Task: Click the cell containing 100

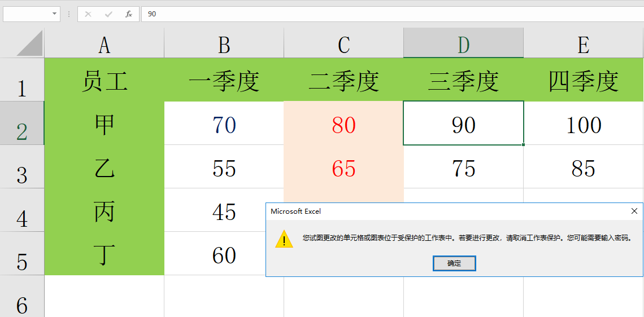Action: [584, 123]
